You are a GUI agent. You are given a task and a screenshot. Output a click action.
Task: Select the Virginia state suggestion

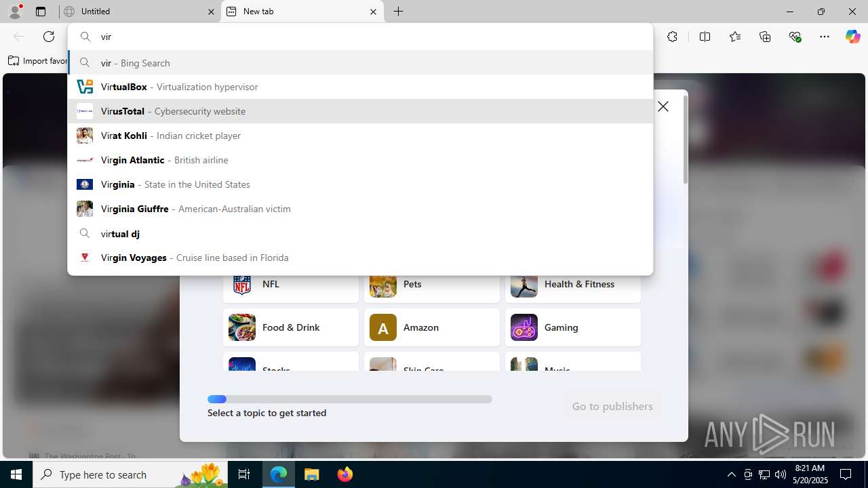(360, 184)
